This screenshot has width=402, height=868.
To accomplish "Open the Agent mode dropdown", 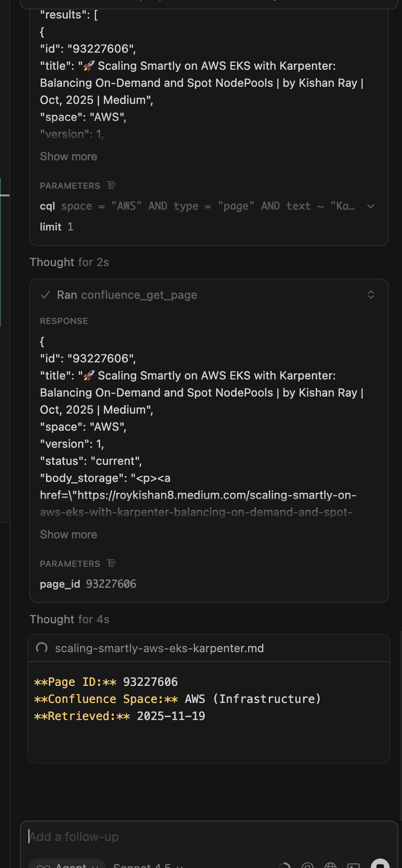I will [67, 865].
